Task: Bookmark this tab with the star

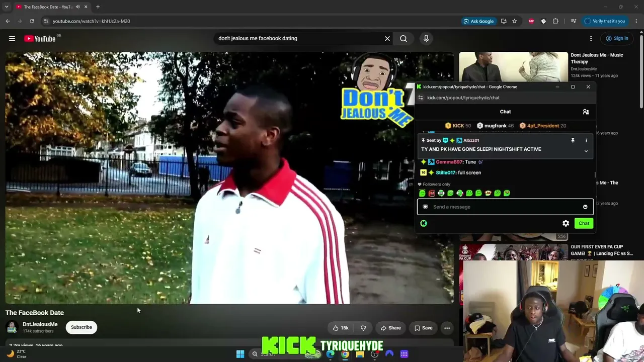Action: (x=514, y=21)
